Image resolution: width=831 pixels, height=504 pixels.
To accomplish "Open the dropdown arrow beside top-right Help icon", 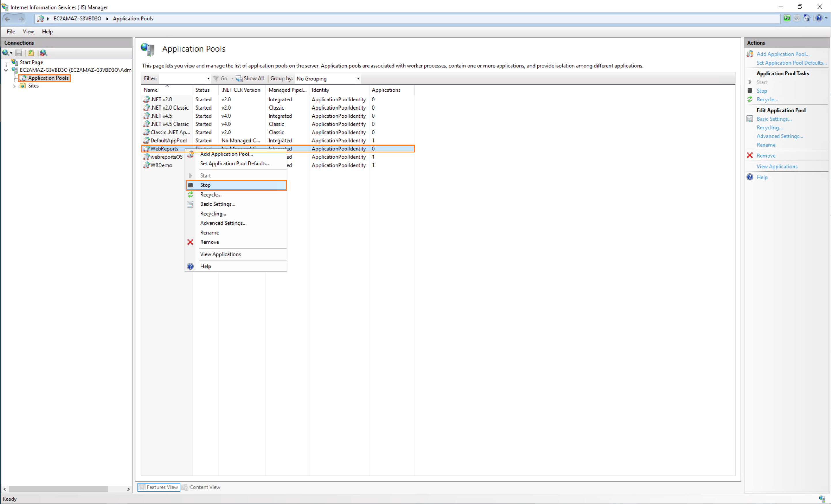I will [826, 18].
